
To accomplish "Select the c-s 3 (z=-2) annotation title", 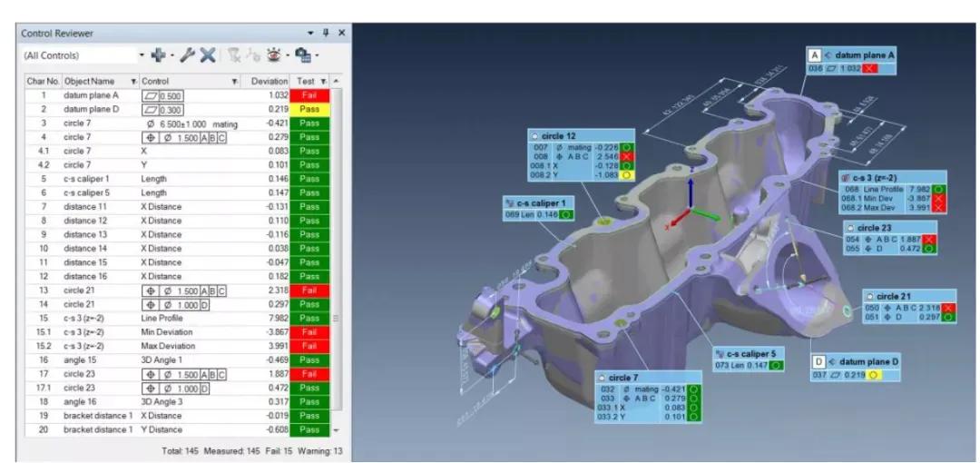I will pos(875,177).
